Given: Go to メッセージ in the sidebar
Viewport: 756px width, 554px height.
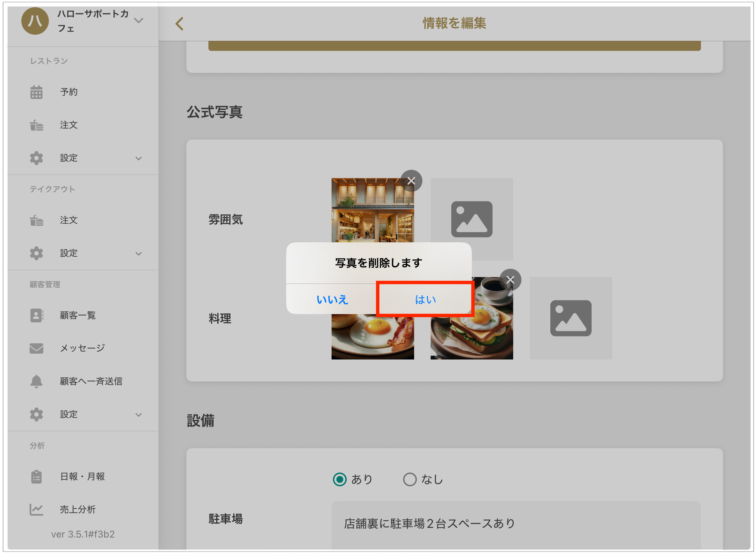Looking at the screenshot, I should [83, 348].
